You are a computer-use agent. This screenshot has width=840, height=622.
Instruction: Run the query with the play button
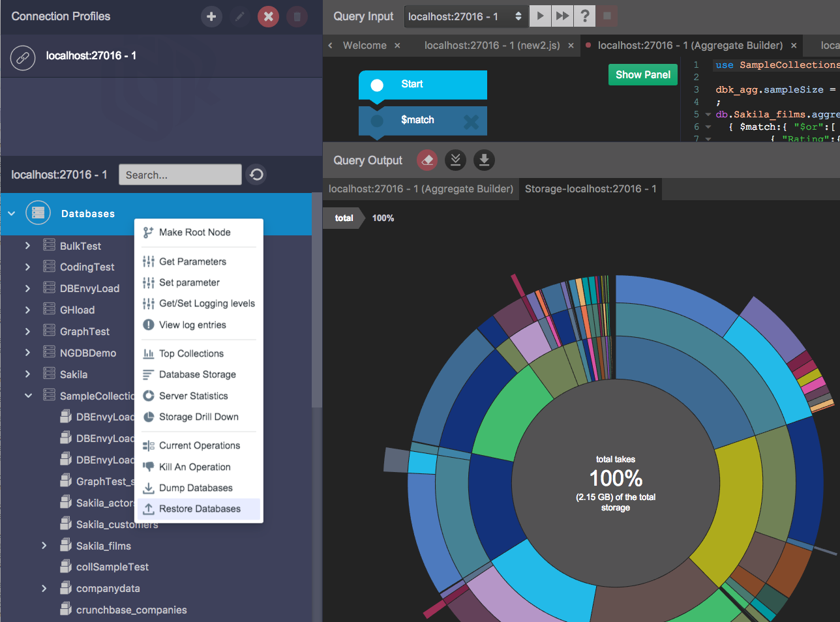(x=540, y=16)
